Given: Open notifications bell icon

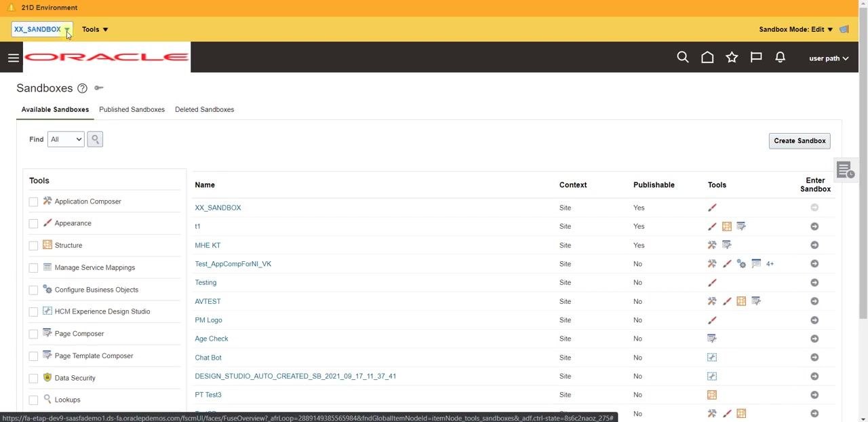Looking at the screenshot, I should [781, 58].
